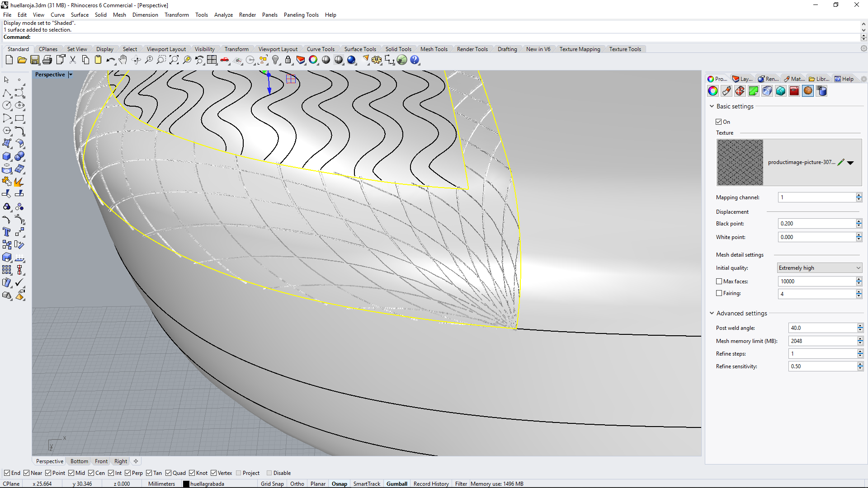Screen dimensions: 868x488
Task: Click the displacement texture thumbnail swatch
Action: coord(740,163)
